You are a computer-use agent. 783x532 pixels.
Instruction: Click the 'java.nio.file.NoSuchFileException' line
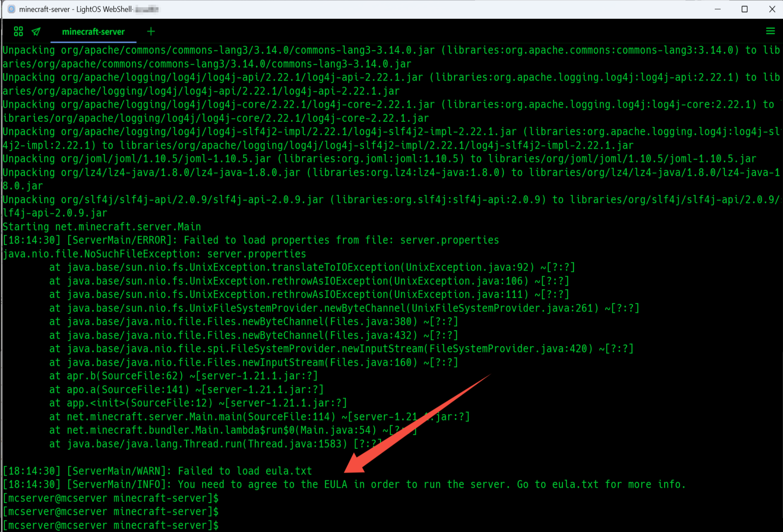pyautogui.click(x=154, y=254)
